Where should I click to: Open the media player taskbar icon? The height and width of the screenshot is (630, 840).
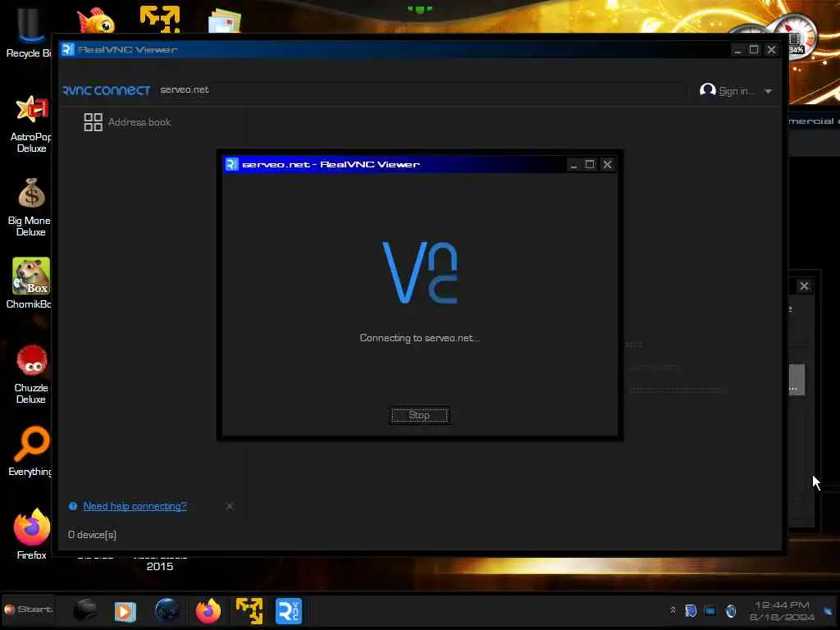pos(125,611)
